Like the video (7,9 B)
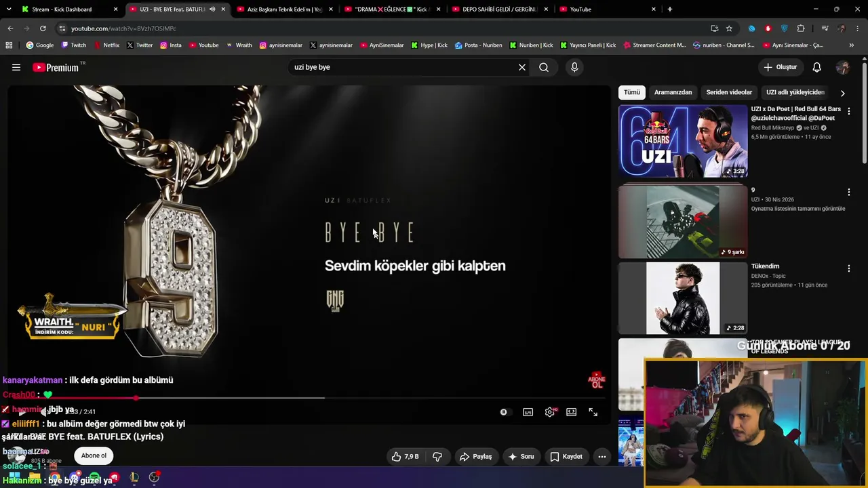This screenshot has width=868, height=488. 406,457
